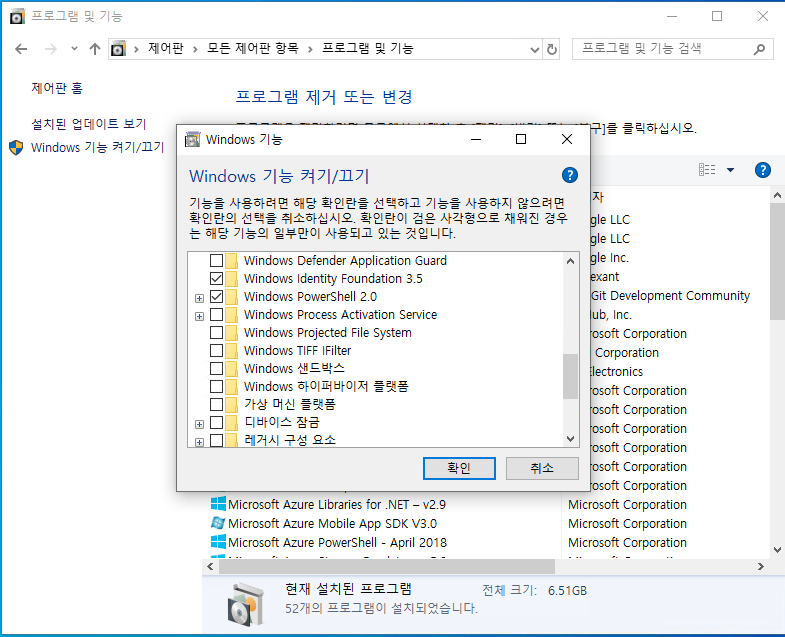Check Windows 하이퍼바이저 플랫폼 box
785x637 pixels.
(216, 387)
